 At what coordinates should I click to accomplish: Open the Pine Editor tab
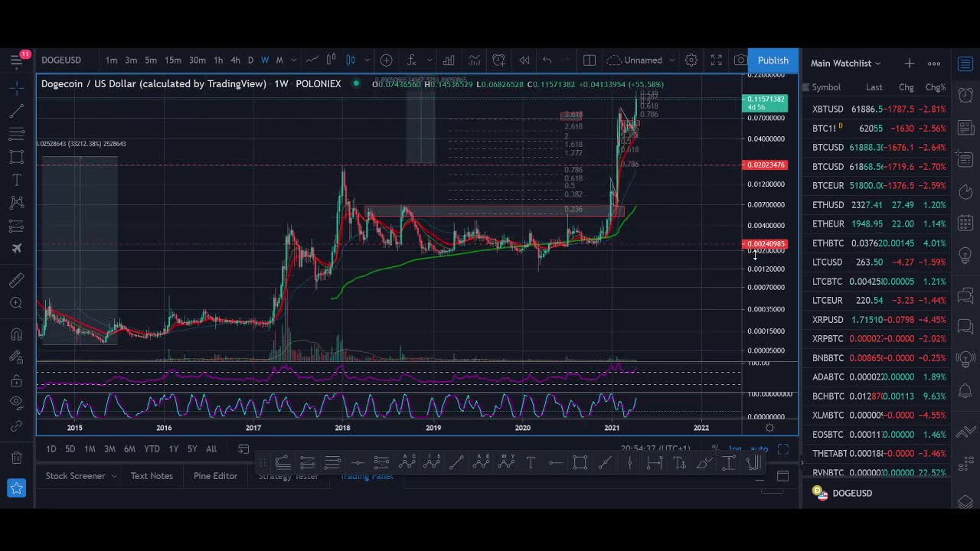click(215, 476)
